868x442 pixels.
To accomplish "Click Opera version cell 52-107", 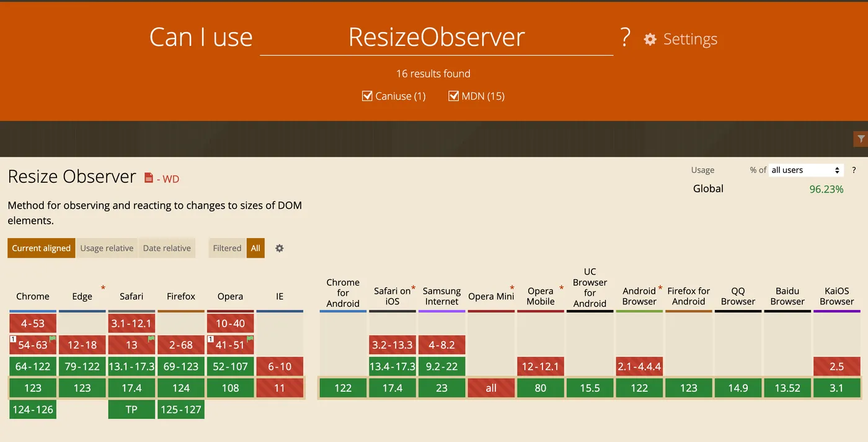I will (x=231, y=366).
